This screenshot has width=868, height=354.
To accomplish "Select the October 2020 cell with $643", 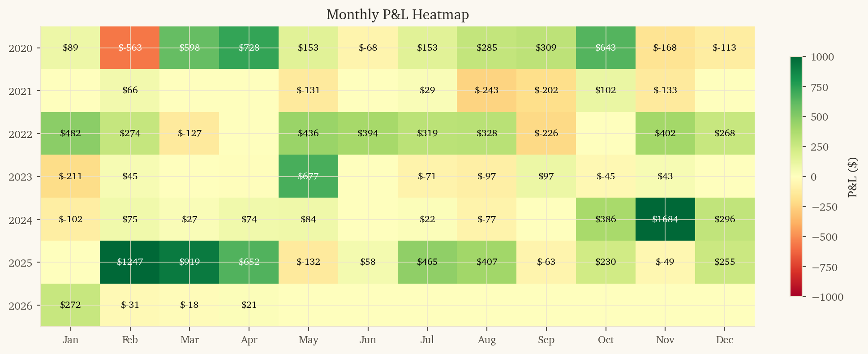I will coord(606,47).
